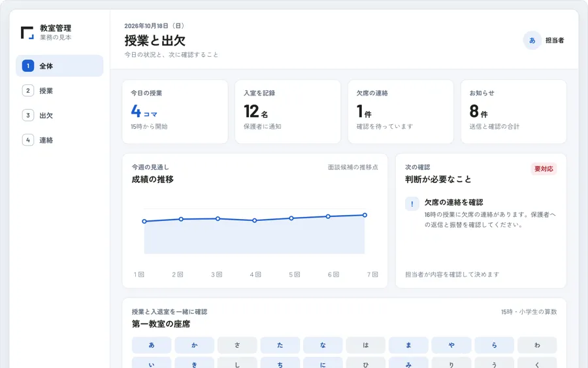Viewport: 588px width, 368px height.
Task: Click the exclamation icon beside 欠席の連絡を確認
Action: click(x=412, y=204)
